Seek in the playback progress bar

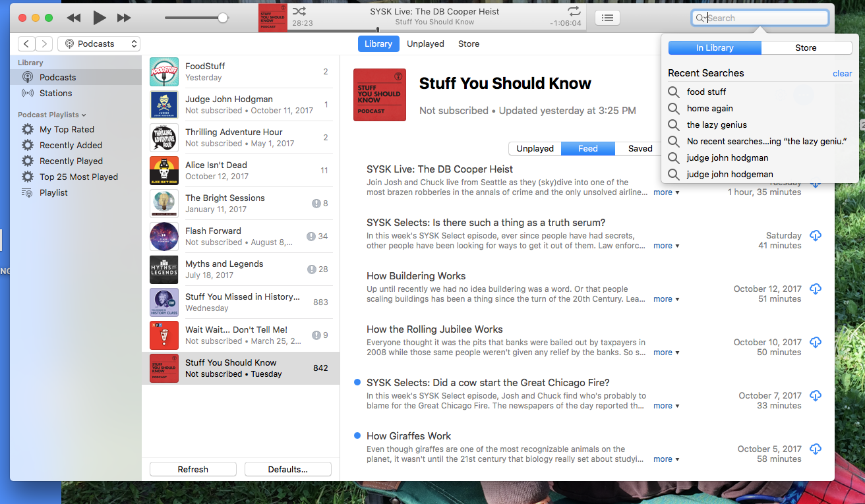coord(435,30)
